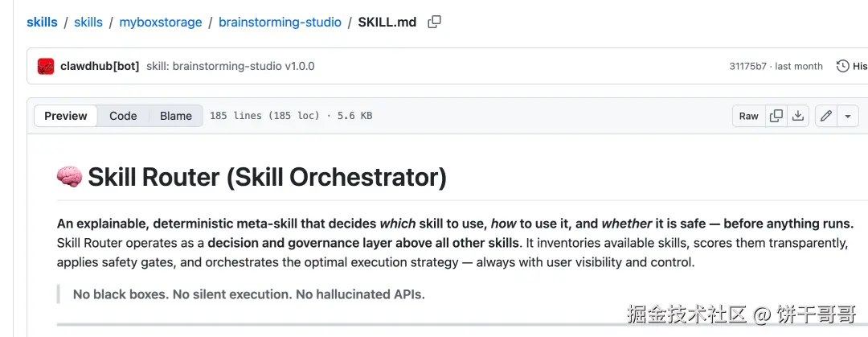Click the Raw button
Image resolution: width=868 pixels, height=337 pixels.
[748, 116]
